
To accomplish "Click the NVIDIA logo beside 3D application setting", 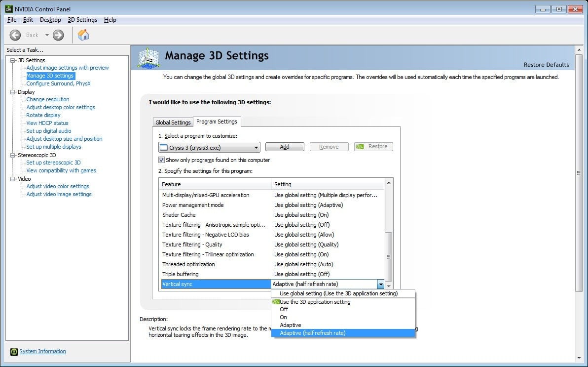I will pyautogui.click(x=276, y=302).
